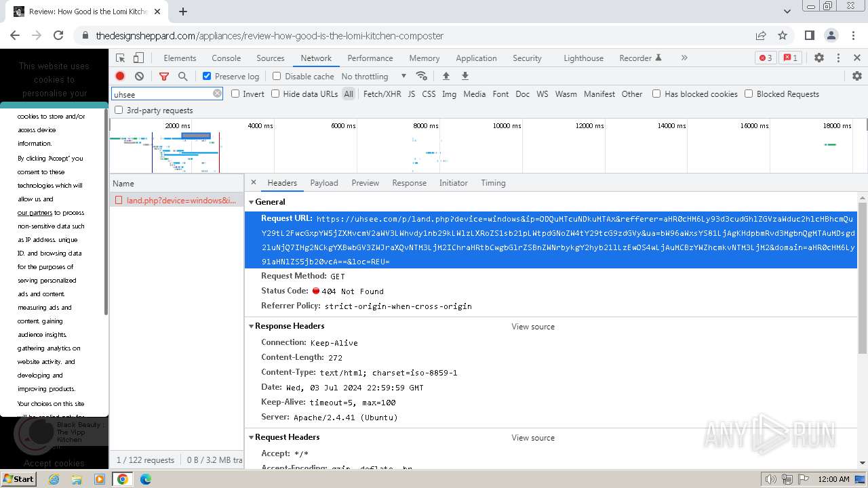Open DevTools customize three-dot menu
The height and width of the screenshot is (488, 868).
(838, 58)
